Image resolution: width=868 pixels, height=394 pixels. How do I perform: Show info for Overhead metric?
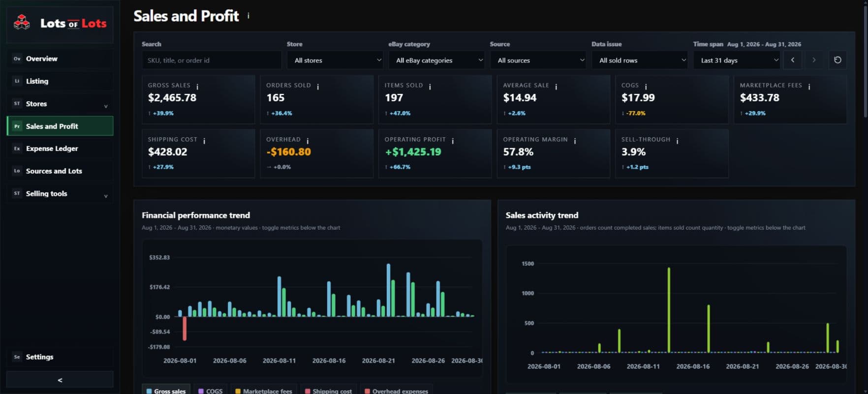point(308,141)
